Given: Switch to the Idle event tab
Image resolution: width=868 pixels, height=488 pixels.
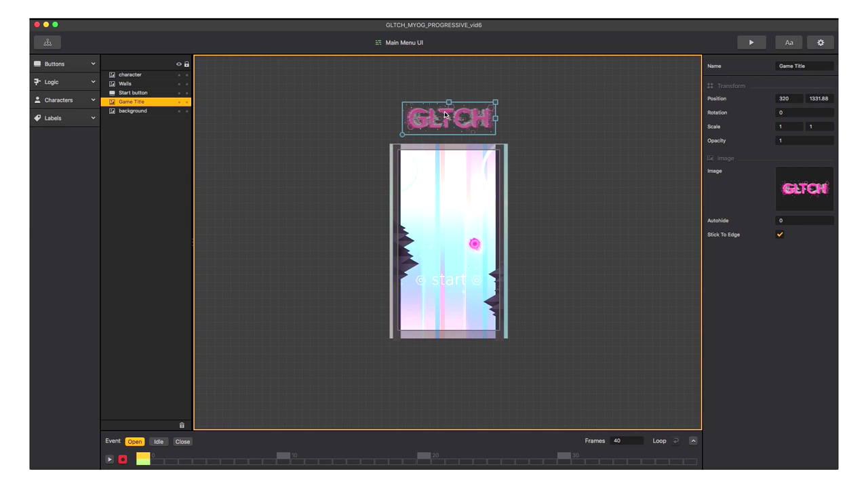Looking at the screenshot, I should 159,442.
